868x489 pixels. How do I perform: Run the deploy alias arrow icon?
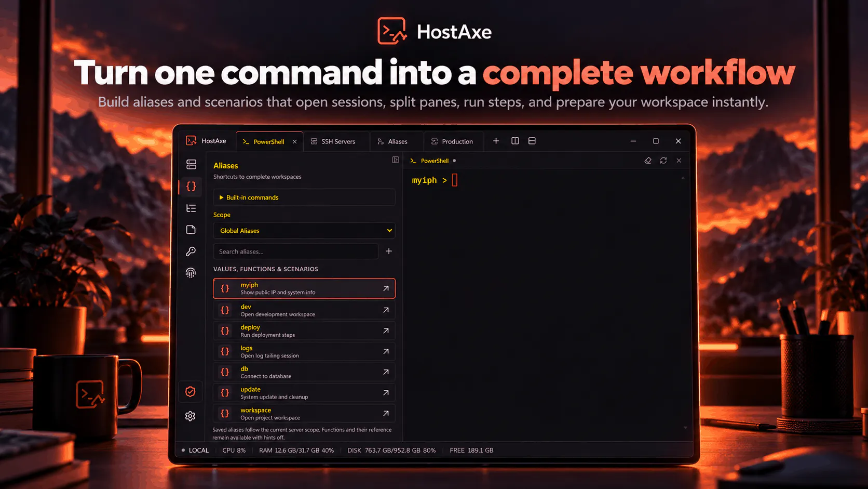386,331
